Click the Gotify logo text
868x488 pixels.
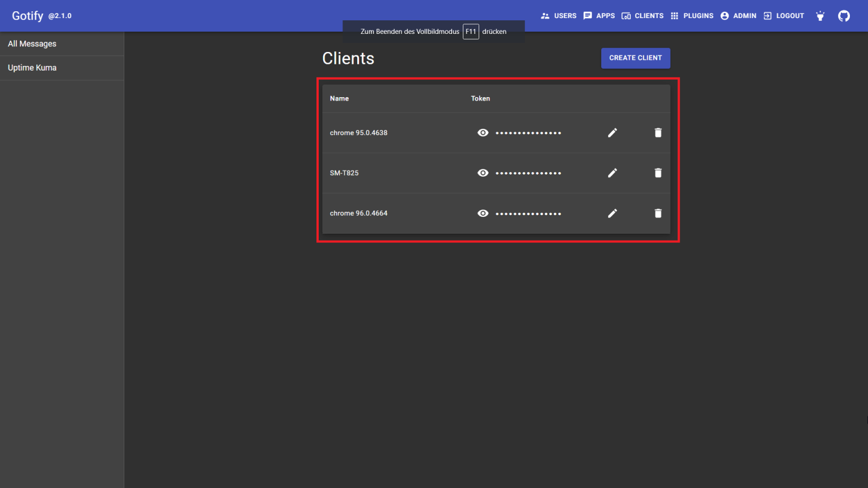tap(27, 15)
